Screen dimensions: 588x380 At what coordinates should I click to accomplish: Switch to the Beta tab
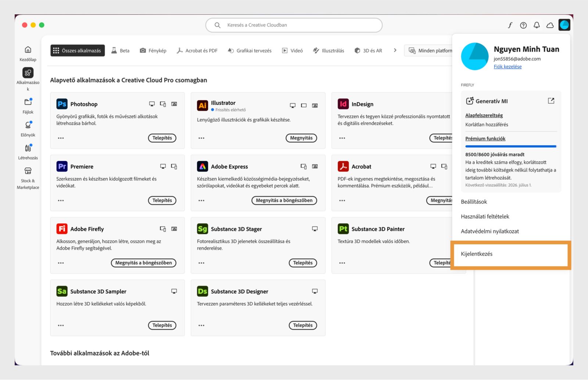(x=121, y=50)
